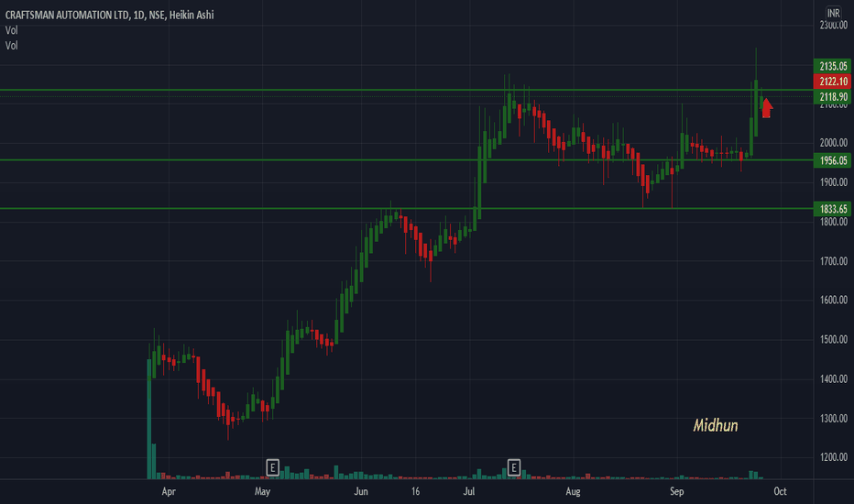
Task: Click the 1800.00 price axis value
Action: tap(833, 222)
